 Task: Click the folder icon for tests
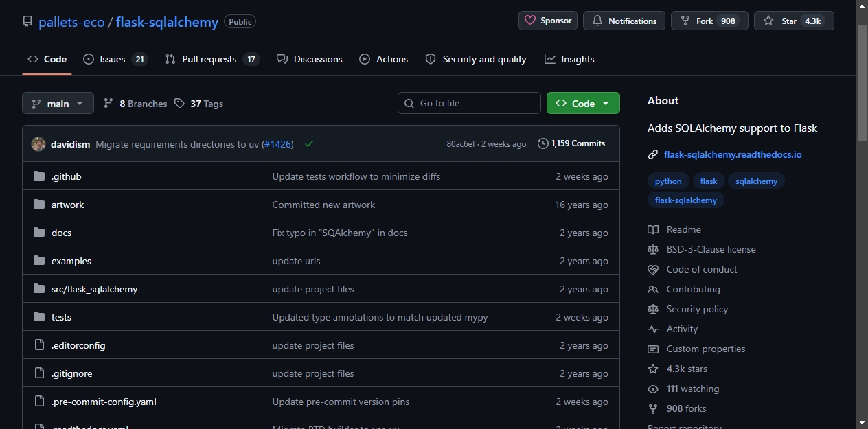point(39,317)
